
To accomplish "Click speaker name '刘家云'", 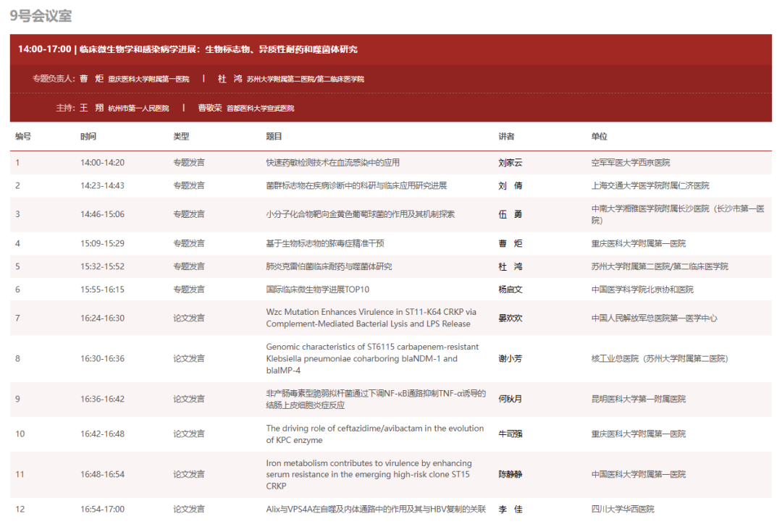I will [x=510, y=163].
